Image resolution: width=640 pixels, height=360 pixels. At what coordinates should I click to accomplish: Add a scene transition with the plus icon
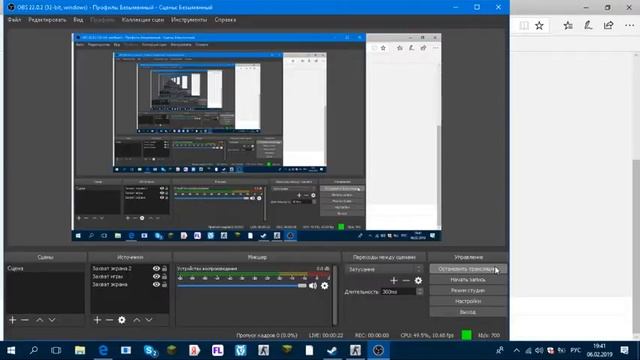click(393, 280)
